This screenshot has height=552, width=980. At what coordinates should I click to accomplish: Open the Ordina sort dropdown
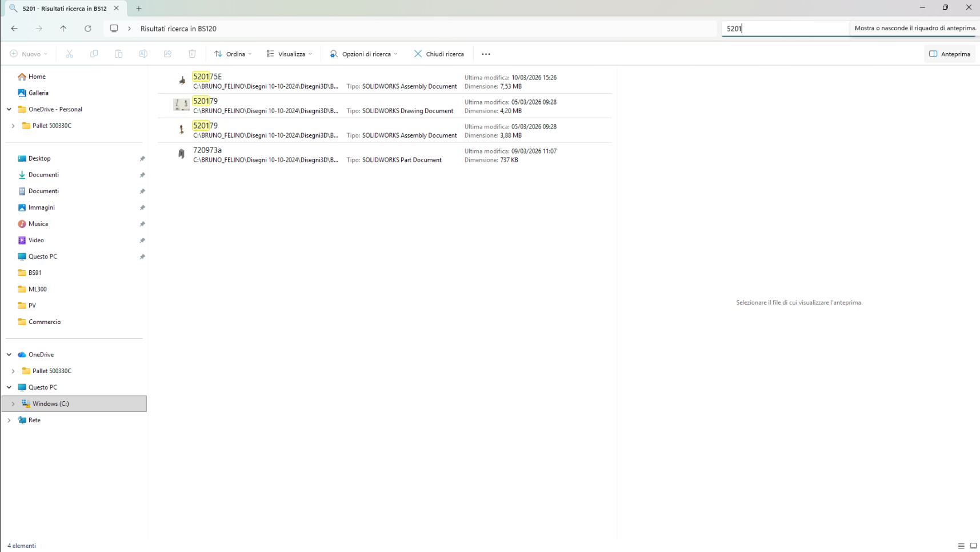[233, 54]
